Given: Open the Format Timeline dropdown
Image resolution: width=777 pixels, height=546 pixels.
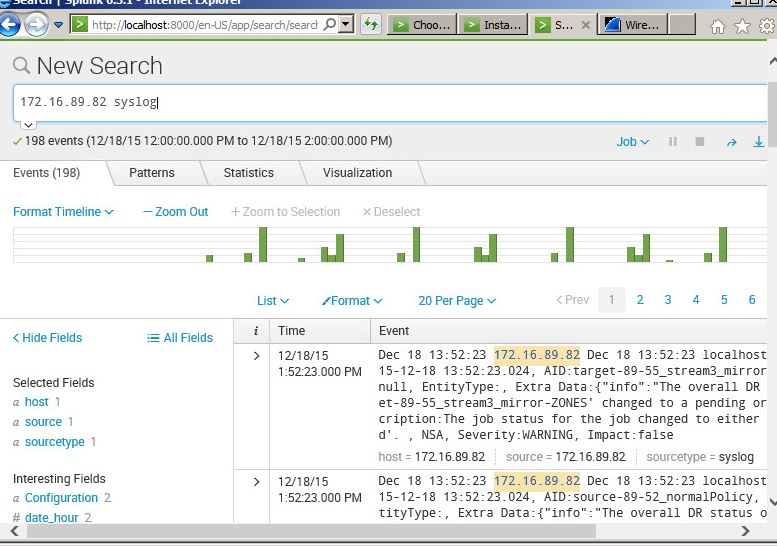Looking at the screenshot, I should coord(63,212).
